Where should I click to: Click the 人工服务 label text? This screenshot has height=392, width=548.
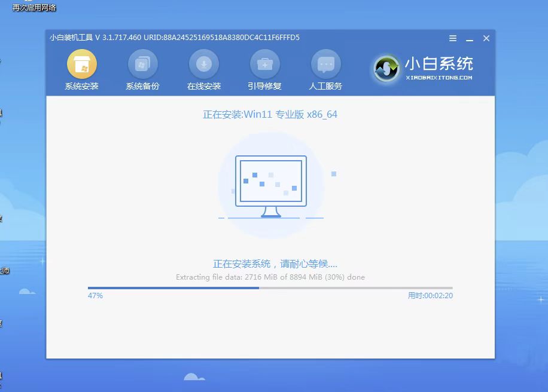click(325, 86)
